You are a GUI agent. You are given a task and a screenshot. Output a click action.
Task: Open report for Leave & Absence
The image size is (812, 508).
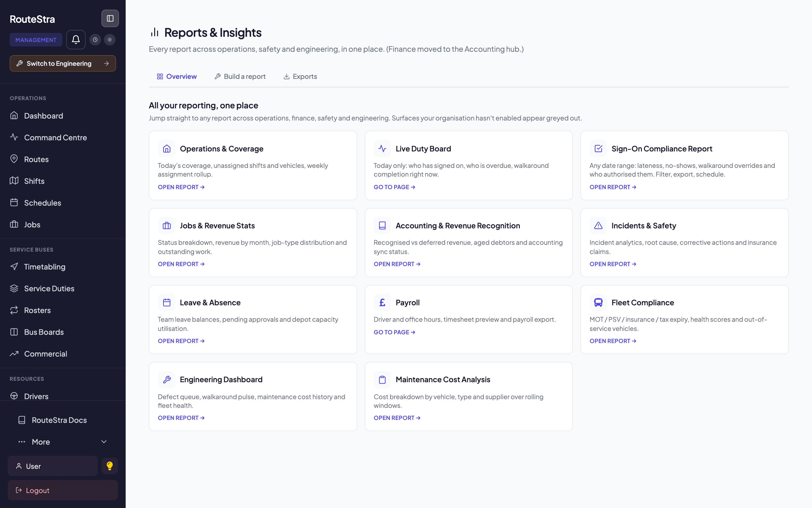click(181, 341)
